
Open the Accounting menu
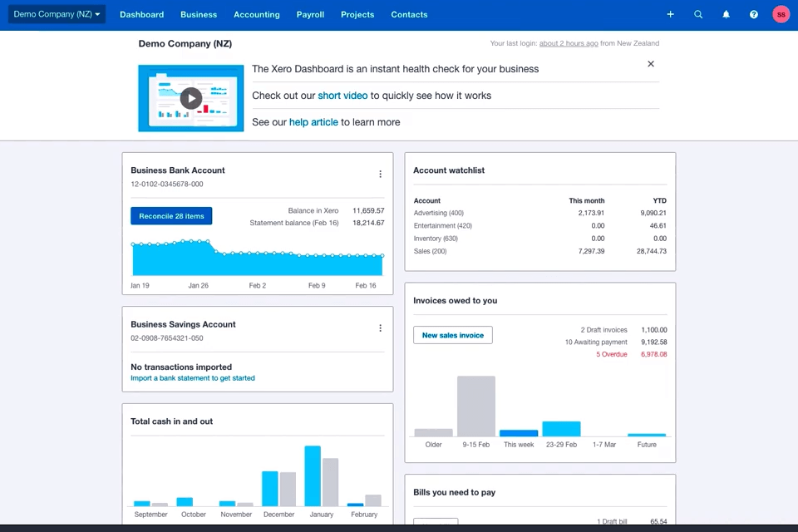(256, 14)
